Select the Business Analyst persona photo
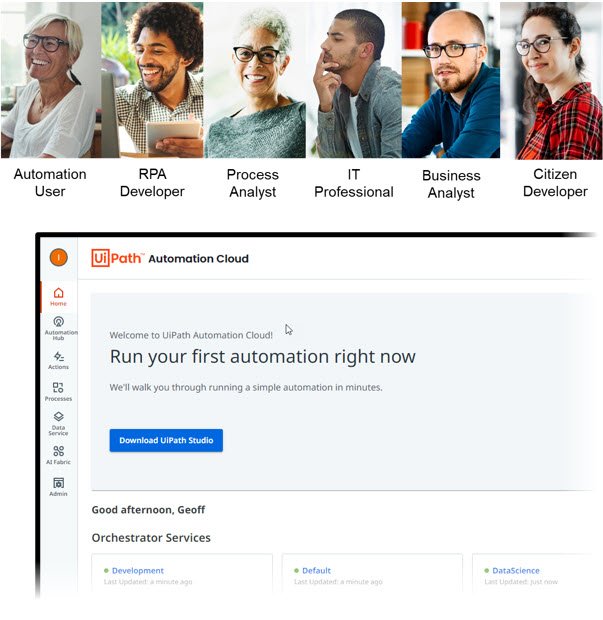Viewport: 603px width, 620px height. tap(451, 80)
